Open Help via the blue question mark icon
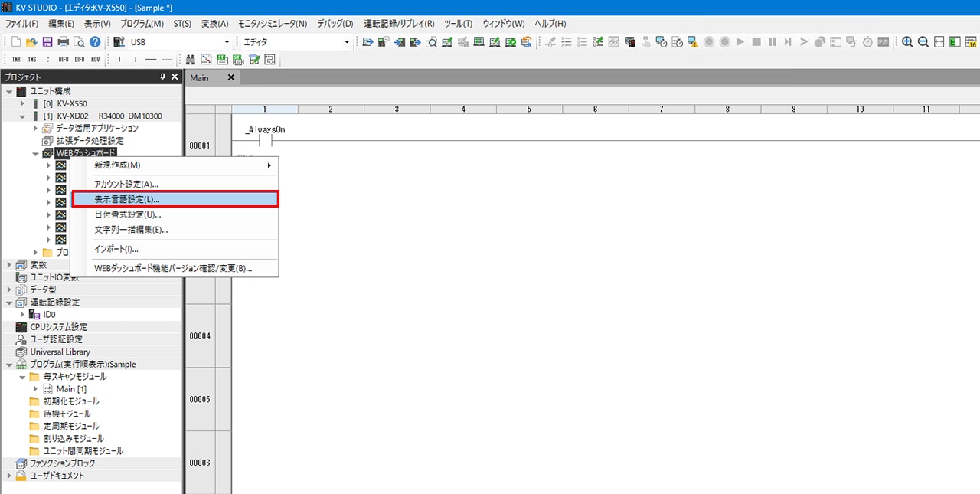The image size is (980, 494). click(95, 42)
